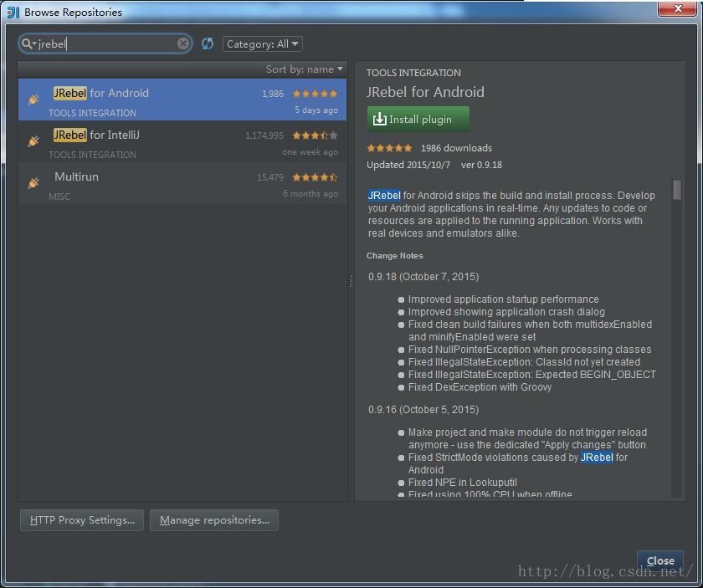This screenshot has width=703, height=588.
Task: Click 'Improved application startup performance' note
Action: [x=503, y=299]
